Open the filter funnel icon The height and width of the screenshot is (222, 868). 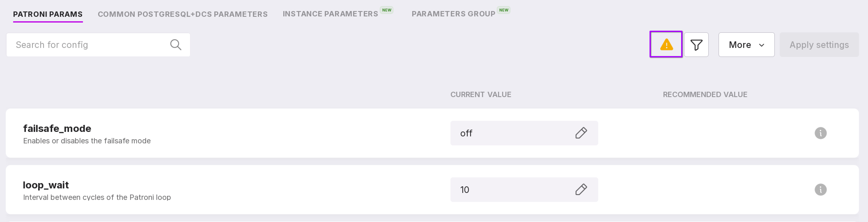point(696,45)
